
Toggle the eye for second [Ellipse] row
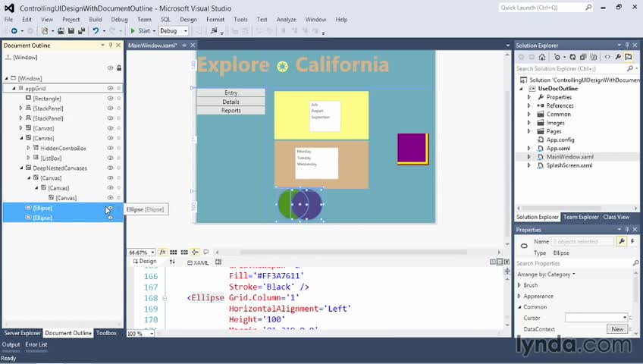110,218
